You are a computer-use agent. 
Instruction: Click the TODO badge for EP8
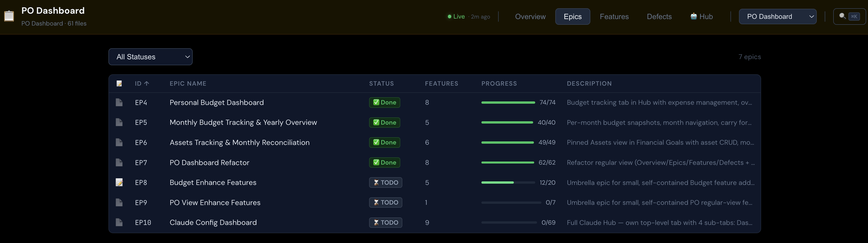386,182
